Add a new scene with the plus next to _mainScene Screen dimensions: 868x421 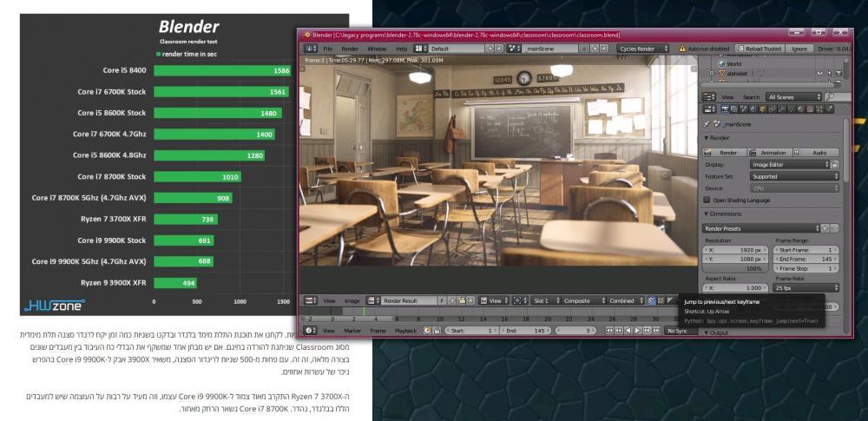pos(595,49)
